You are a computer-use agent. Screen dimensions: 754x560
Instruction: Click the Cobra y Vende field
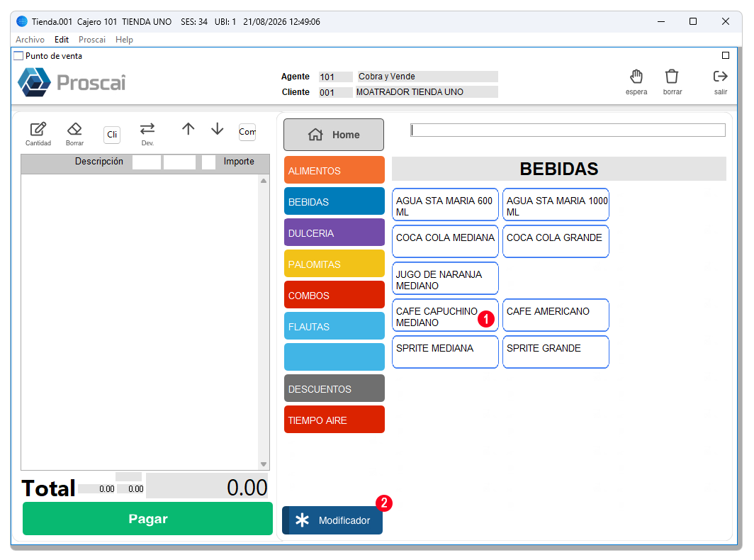pos(427,77)
